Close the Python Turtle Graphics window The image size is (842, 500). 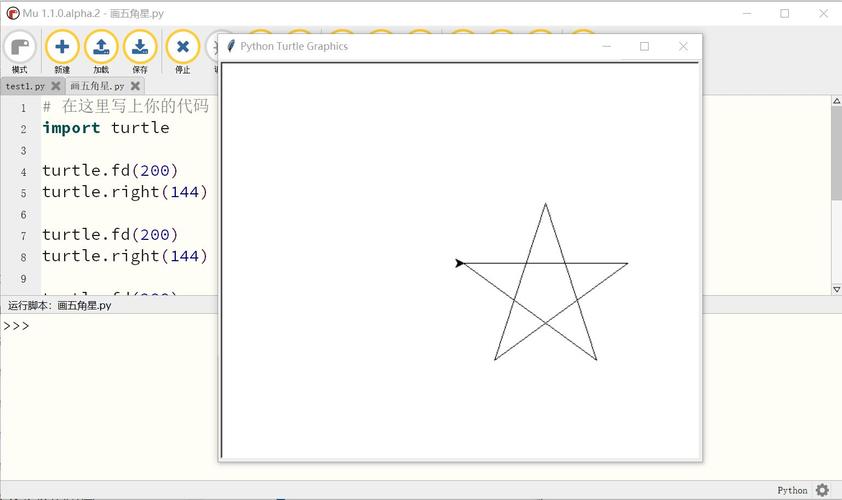[x=683, y=46]
